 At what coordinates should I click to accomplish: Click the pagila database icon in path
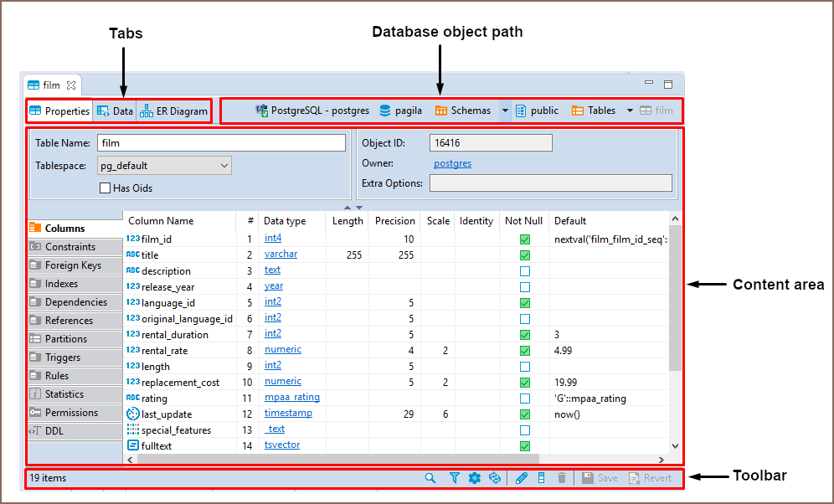point(385,111)
